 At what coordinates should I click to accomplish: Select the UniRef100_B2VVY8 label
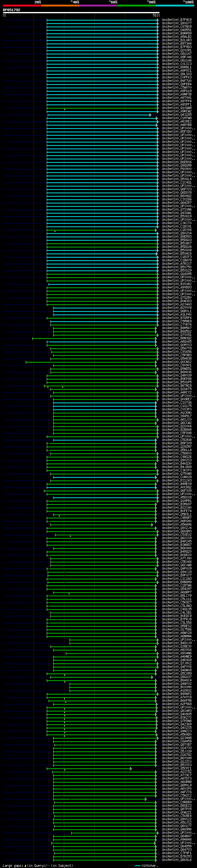(x=177, y=308)
